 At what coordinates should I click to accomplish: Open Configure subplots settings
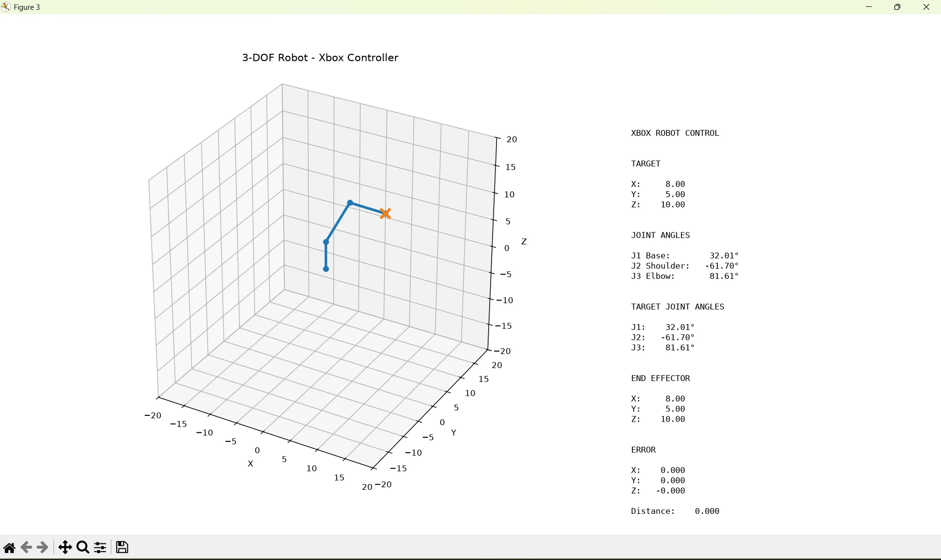101,547
